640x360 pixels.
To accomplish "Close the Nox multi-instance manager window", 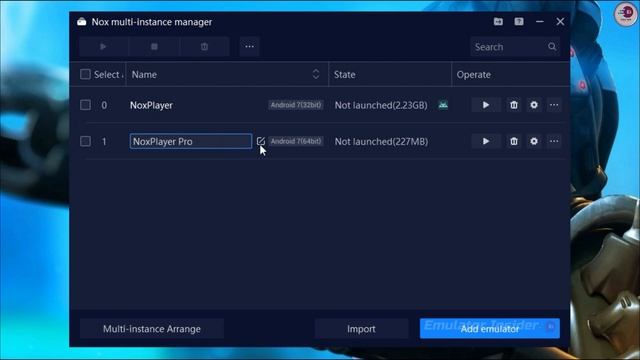I will (x=560, y=22).
